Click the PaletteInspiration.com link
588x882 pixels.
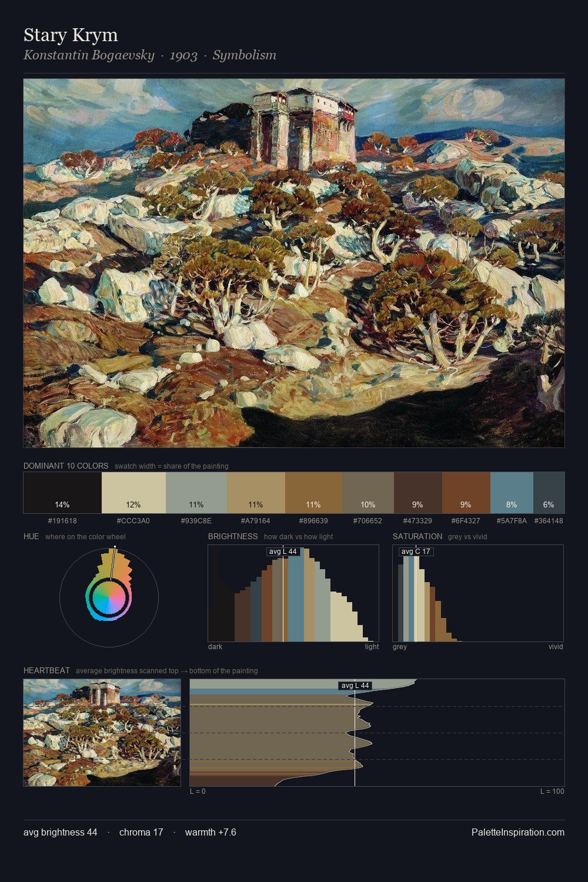518,832
